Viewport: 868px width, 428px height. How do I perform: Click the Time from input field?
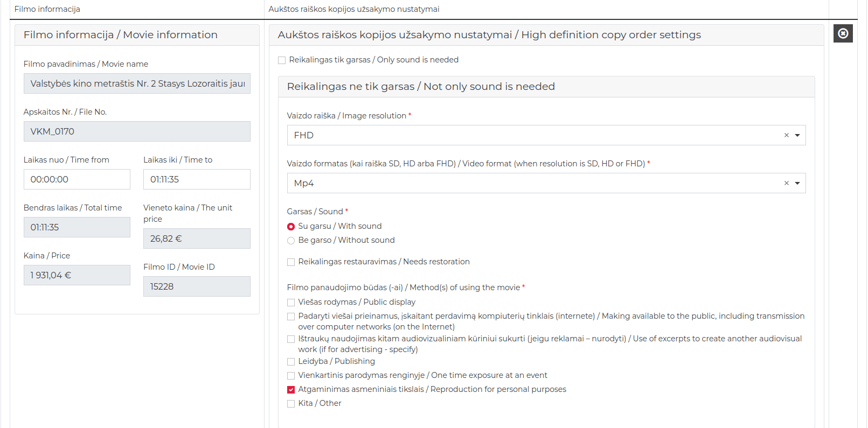point(77,179)
